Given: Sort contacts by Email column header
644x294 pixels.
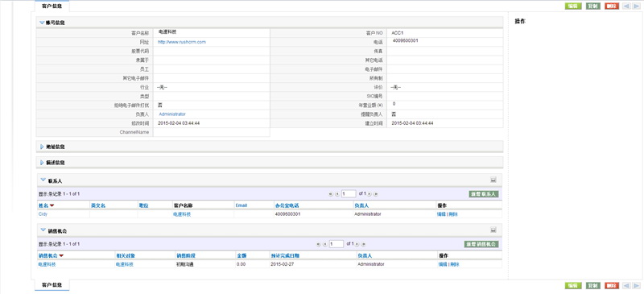Looking at the screenshot, I should click(x=242, y=205).
